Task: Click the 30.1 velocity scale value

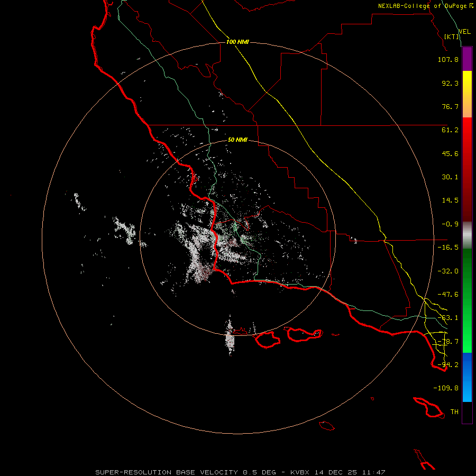Action: pos(450,177)
